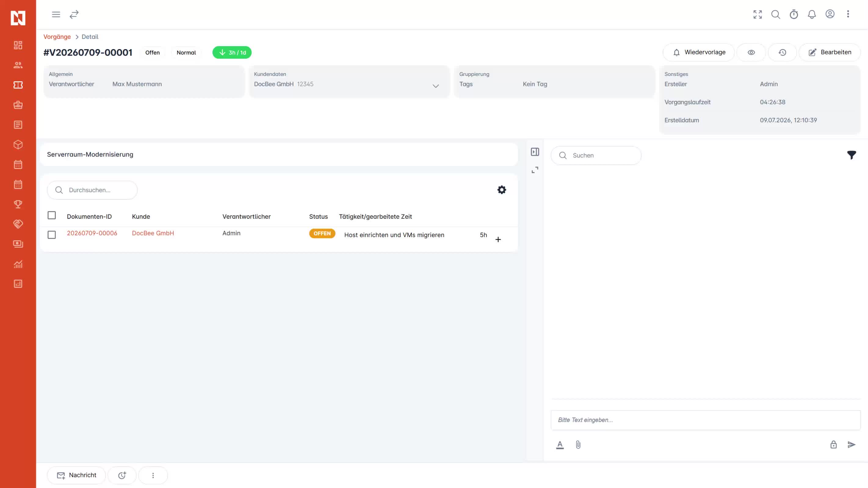Image resolution: width=868 pixels, height=488 pixels.
Task: Open the text formatting icon
Action: click(x=560, y=445)
